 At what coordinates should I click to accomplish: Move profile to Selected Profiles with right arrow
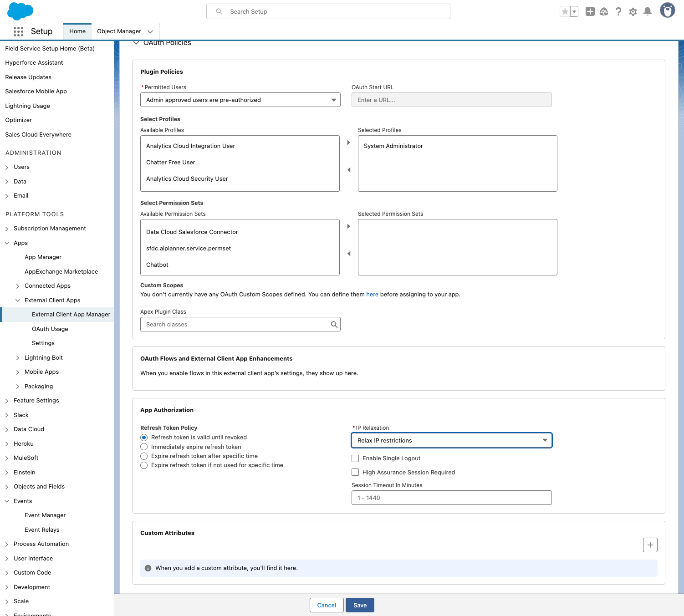pyautogui.click(x=349, y=143)
